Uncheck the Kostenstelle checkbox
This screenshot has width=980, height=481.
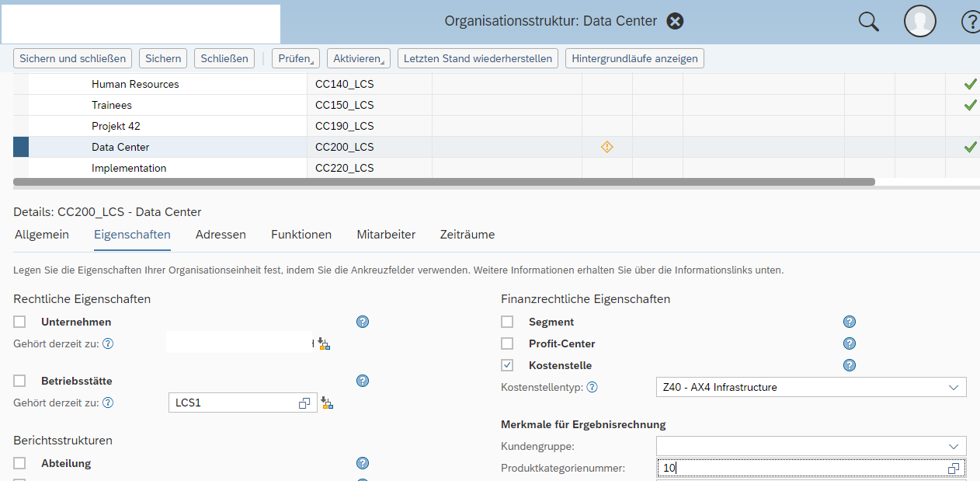pos(507,365)
